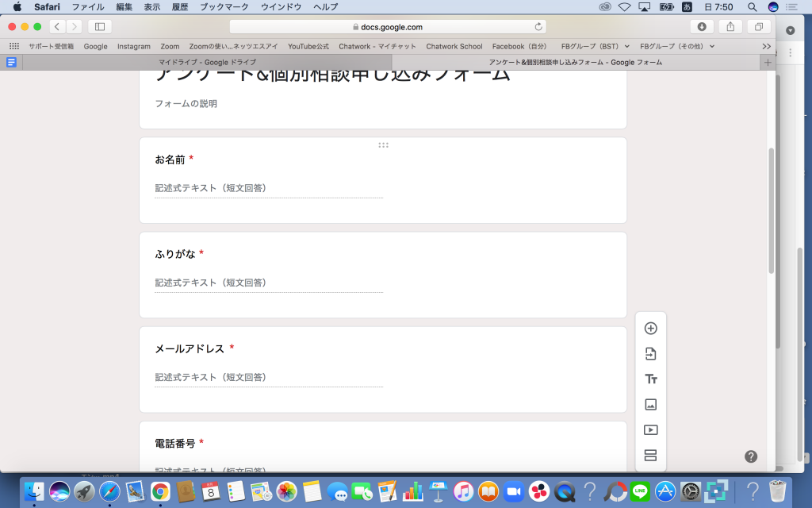Viewport: 812px width, 508px height.
Task: Open the ブックマーク menu
Action: [224, 6]
